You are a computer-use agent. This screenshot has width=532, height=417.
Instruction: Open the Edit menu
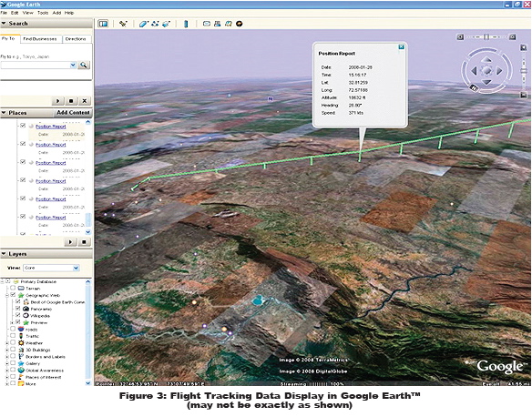coord(15,13)
